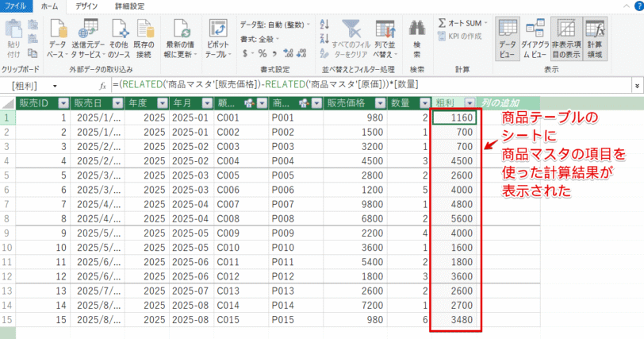Toggle Data View (データビュー) button
The image size is (644, 339).
tap(508, 39)
